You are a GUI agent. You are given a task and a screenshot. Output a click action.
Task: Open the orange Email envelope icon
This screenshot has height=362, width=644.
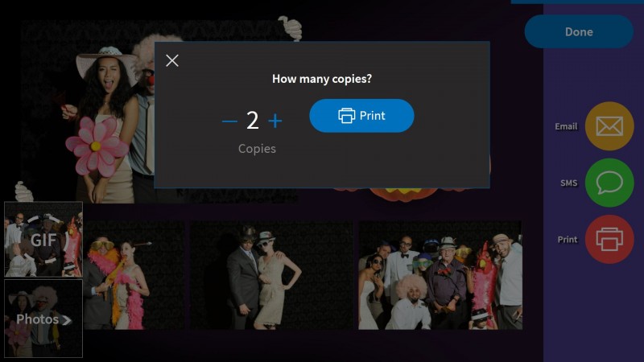click(609, 126)
